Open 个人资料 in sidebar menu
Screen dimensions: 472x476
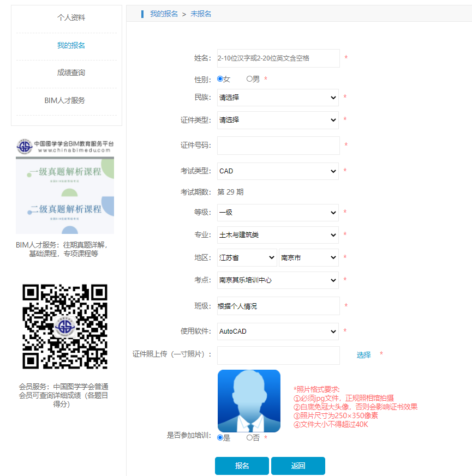pos(71,17)
